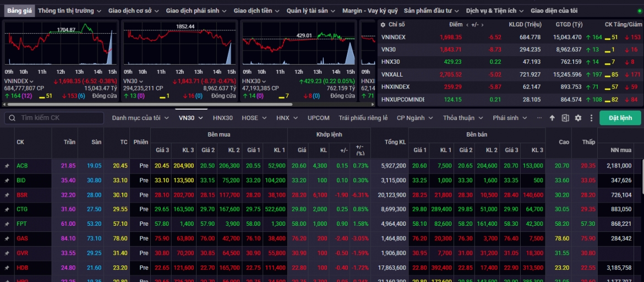Toggle pin icon on FPT row
Screen dimensions: 644x282
click(7, 224)
